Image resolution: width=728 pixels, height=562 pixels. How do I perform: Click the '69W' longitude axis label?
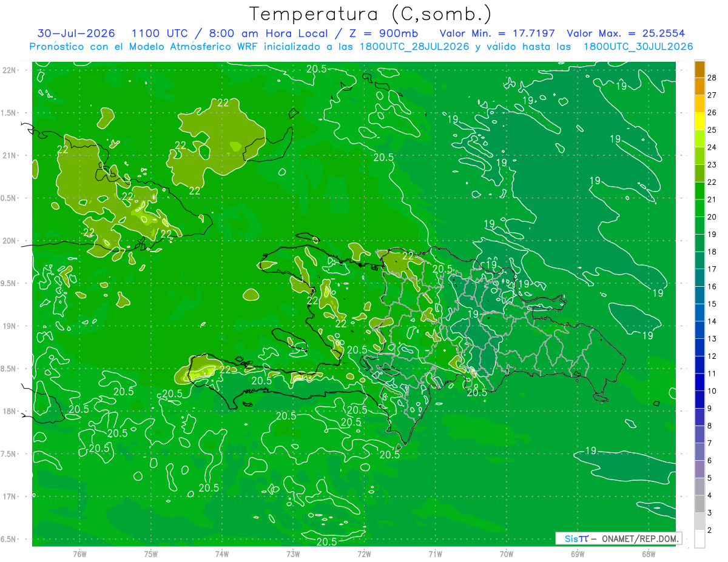pyautogui.click(x=577, y=554)
